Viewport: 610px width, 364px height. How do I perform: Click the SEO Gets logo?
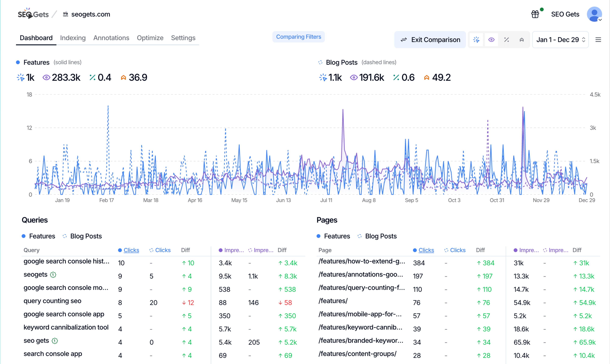33,14
